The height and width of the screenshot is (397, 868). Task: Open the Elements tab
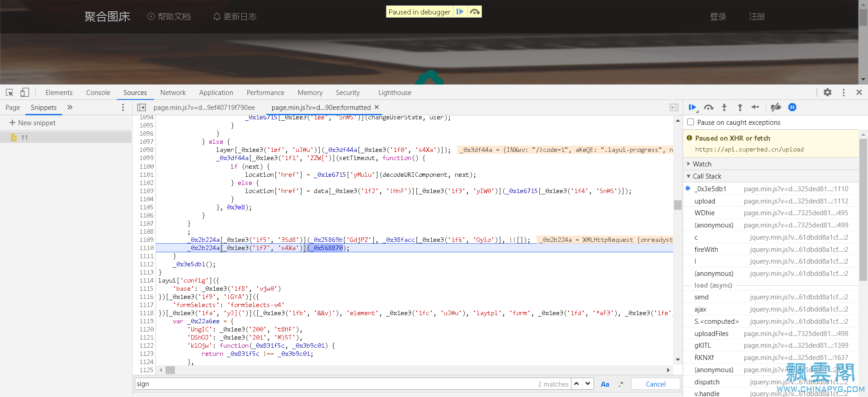pos(59,92)
